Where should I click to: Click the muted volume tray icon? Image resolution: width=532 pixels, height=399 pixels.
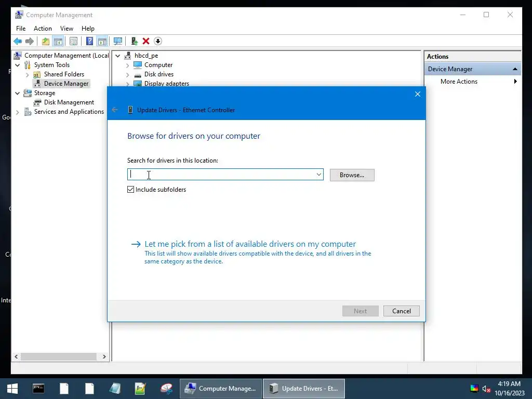(x=486, y=389)
